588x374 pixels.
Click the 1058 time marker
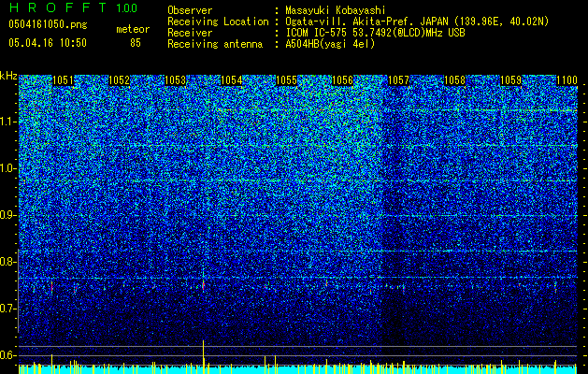click(x=454, y=80)
